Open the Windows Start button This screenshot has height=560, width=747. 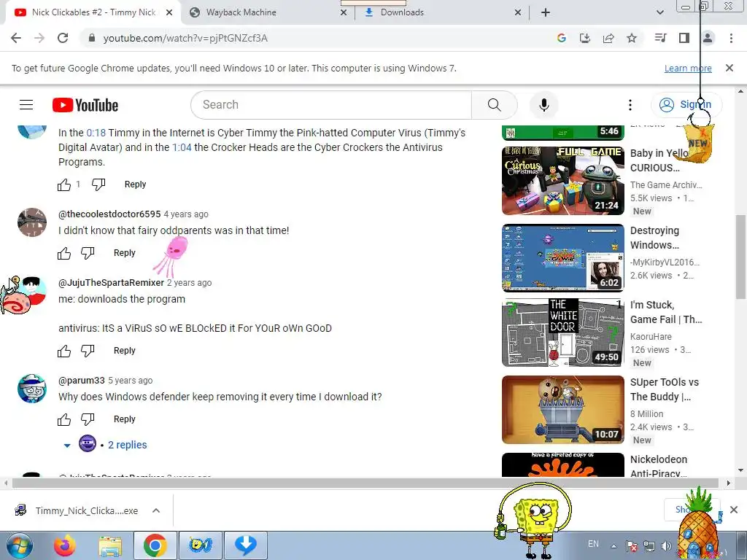point(18,545)
